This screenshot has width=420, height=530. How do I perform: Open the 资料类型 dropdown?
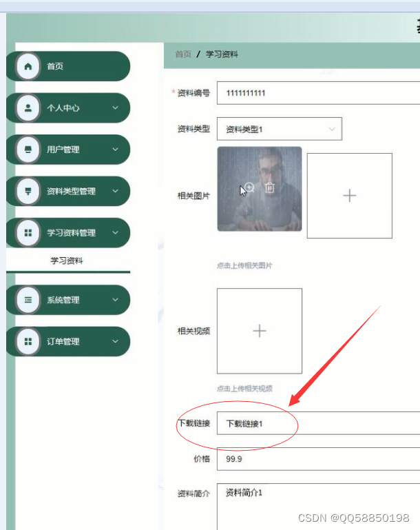coord(280,129)
